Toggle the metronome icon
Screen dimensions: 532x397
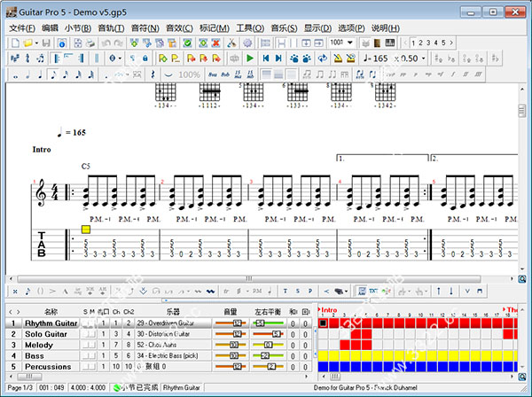click(x=338, y=58)
